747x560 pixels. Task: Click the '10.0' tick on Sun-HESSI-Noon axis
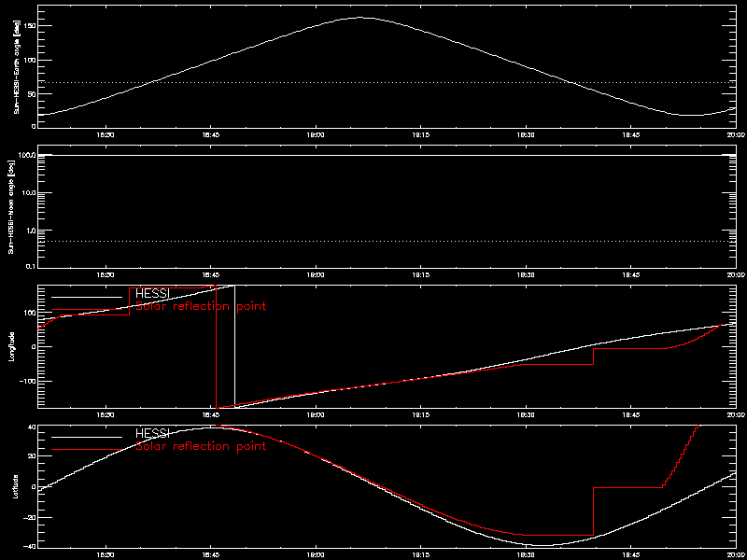pyautogui.click(x=29, y=193)
